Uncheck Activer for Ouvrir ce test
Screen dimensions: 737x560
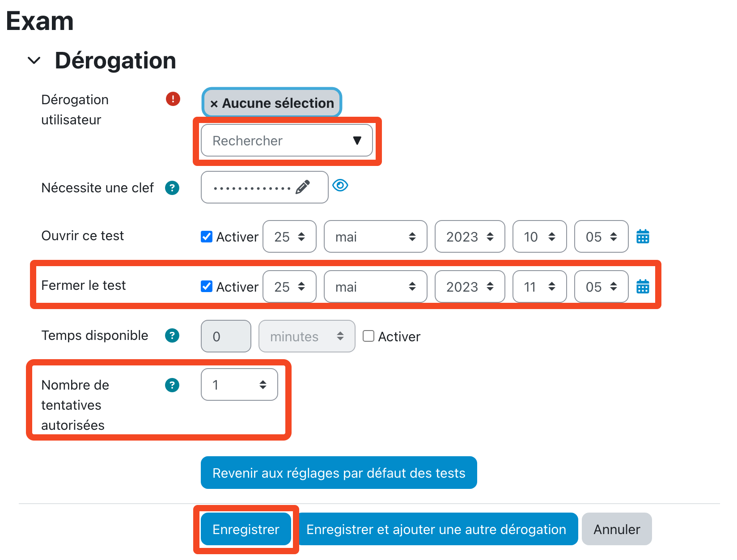click(x=207, y=237)
